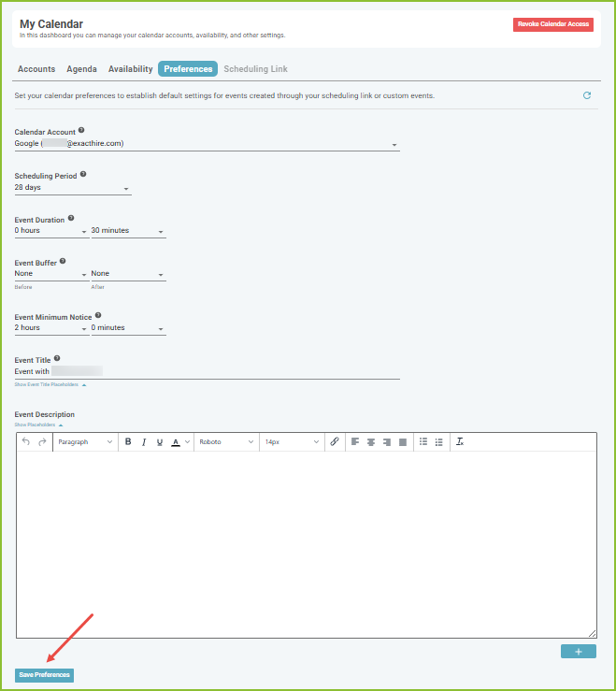616x691 pixels.
Task: Switch to the Agenda tab
Action: 81,69
